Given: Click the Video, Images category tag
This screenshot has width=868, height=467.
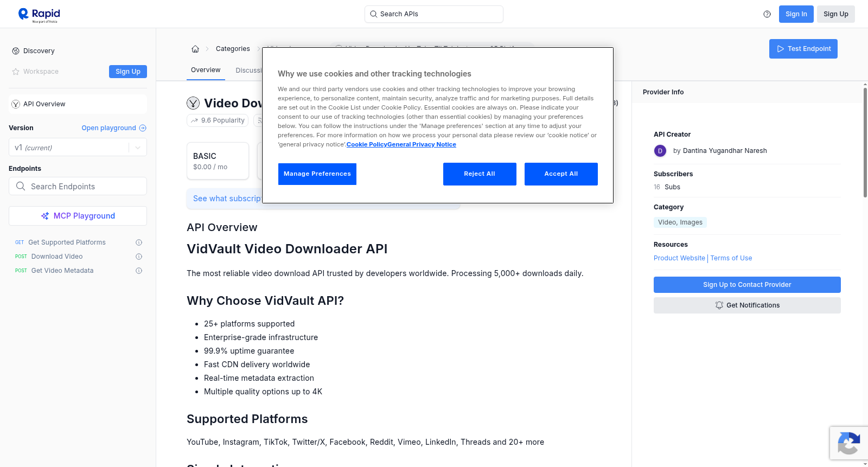Looking at the screenshot, I should click(680, 222).
